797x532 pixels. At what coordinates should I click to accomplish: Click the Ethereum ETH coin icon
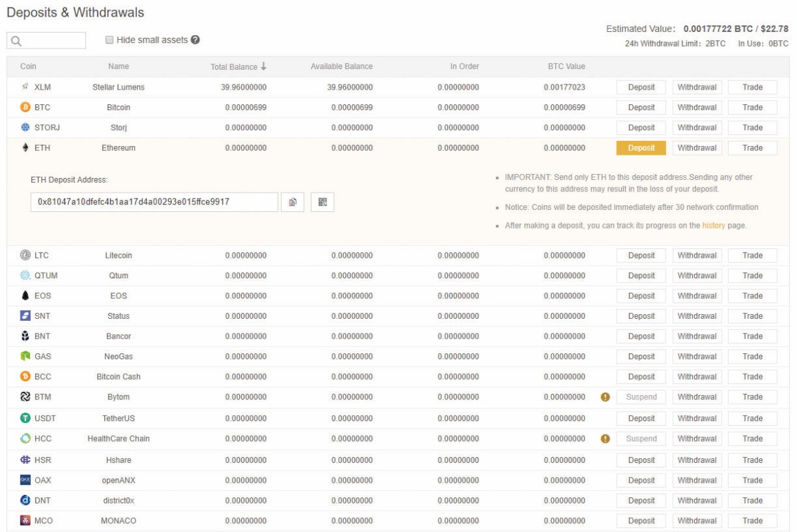25,147
